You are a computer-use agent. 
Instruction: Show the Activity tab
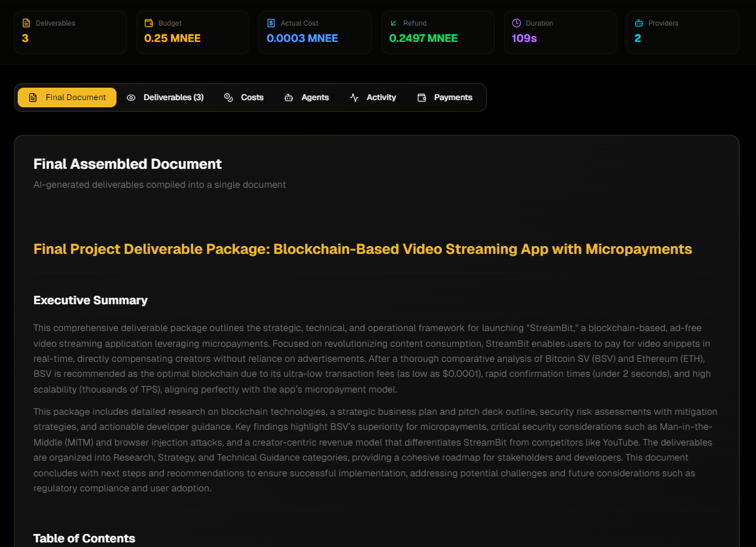pyautogui.click(x=373, y=97)
